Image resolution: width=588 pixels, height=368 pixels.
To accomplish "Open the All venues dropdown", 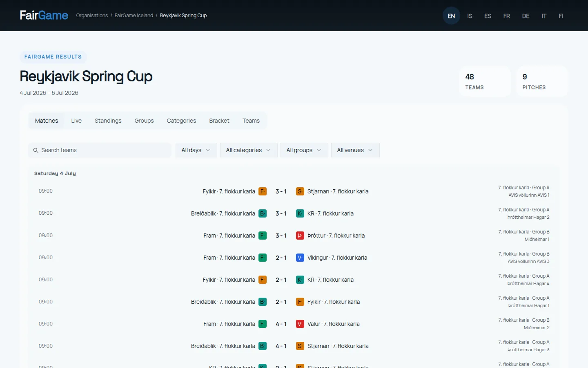I will pos(355,150).
